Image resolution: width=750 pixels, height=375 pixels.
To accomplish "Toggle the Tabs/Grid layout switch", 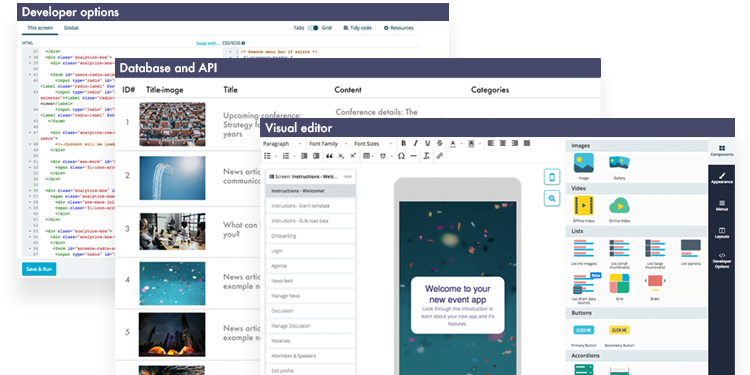I will click(x=313, y=28).
